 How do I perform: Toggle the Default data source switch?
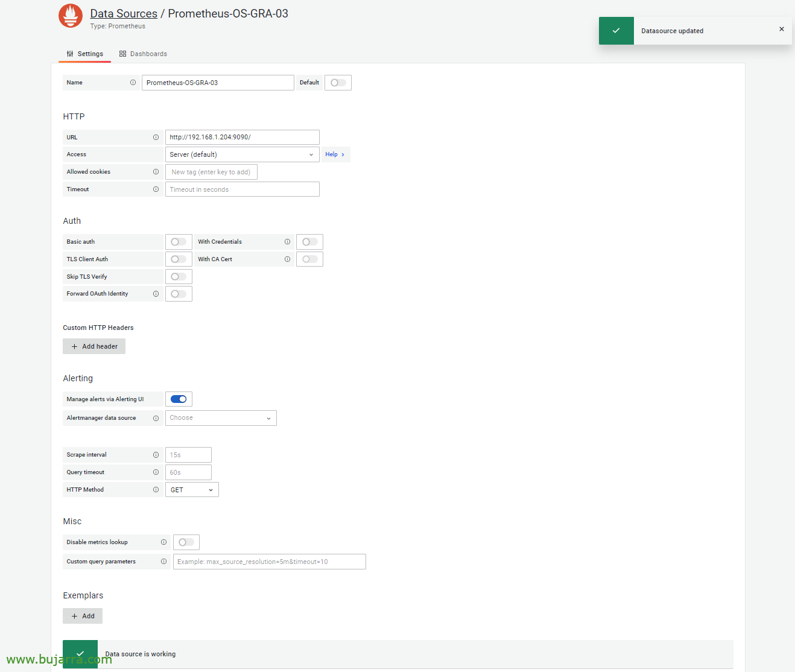pos(338,83)
